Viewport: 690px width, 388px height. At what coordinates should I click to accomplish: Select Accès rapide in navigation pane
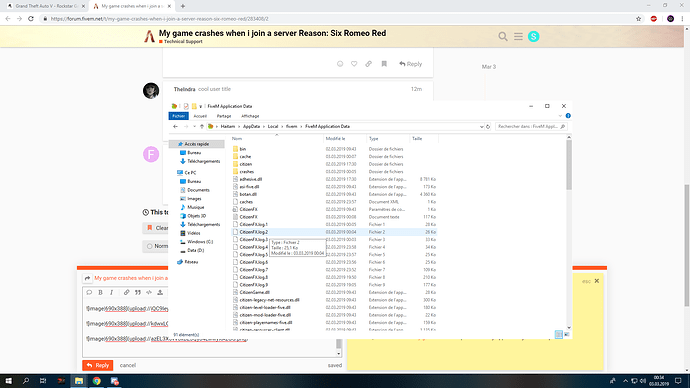point(196,144)
